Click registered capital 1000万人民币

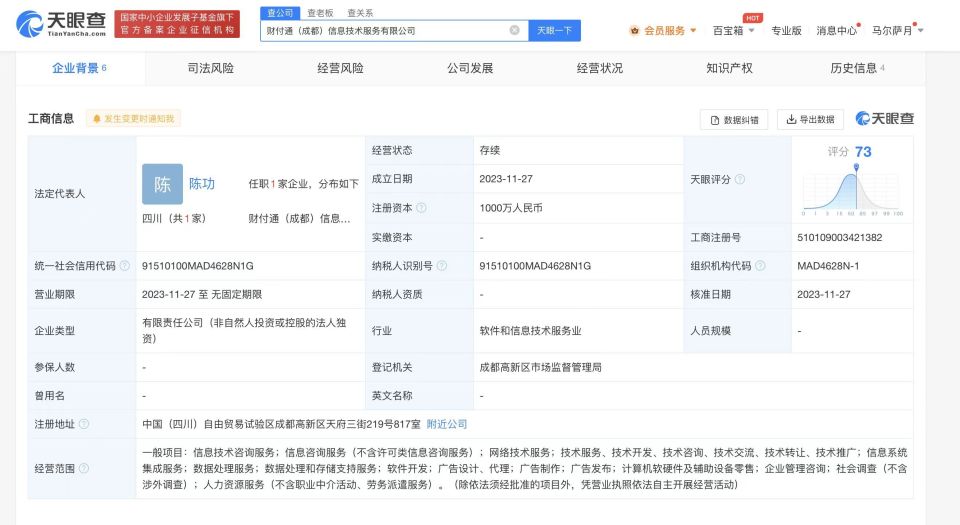[511, 208]
